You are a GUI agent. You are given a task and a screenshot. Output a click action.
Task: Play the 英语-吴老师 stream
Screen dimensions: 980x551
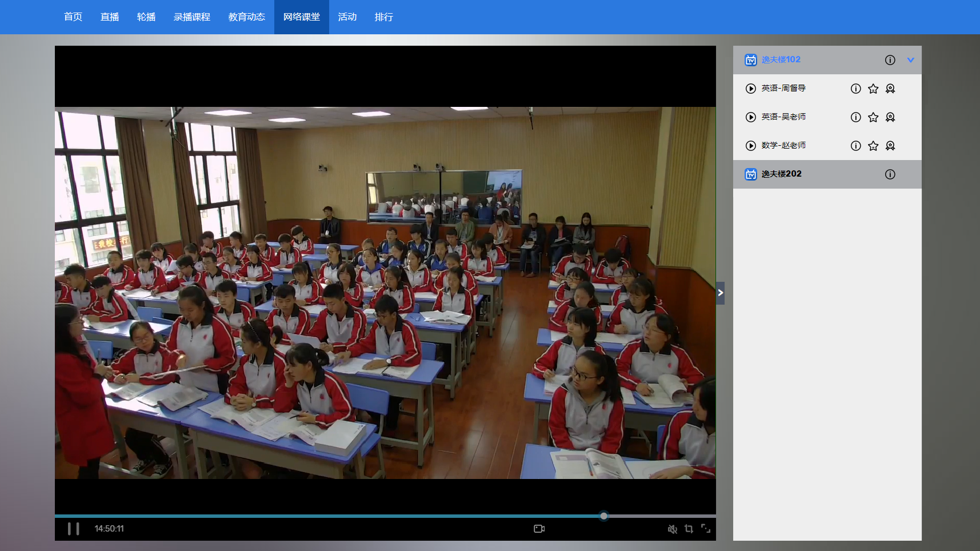click(751, 117)
